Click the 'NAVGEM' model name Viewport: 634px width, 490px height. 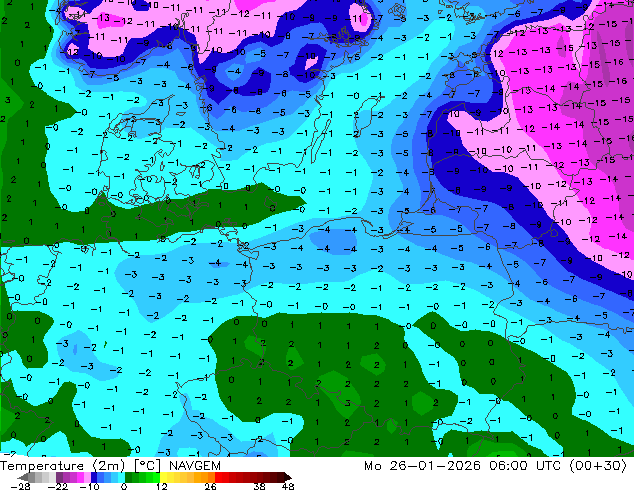[x=195, y=466]
